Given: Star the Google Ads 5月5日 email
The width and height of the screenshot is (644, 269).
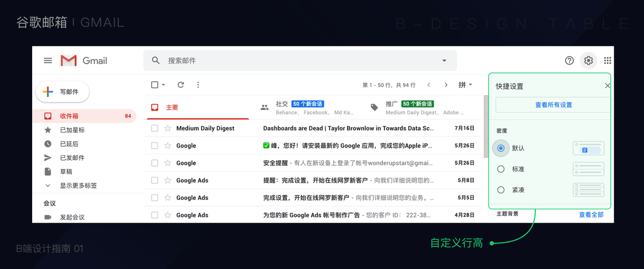Looking at the screenshot, I should 168,197.
